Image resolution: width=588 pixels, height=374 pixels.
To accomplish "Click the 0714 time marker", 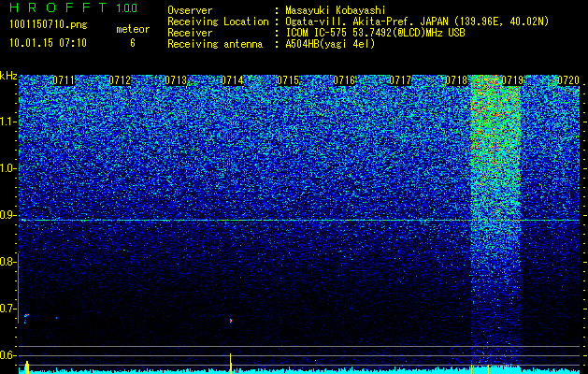I will click(x=232, y=80).
